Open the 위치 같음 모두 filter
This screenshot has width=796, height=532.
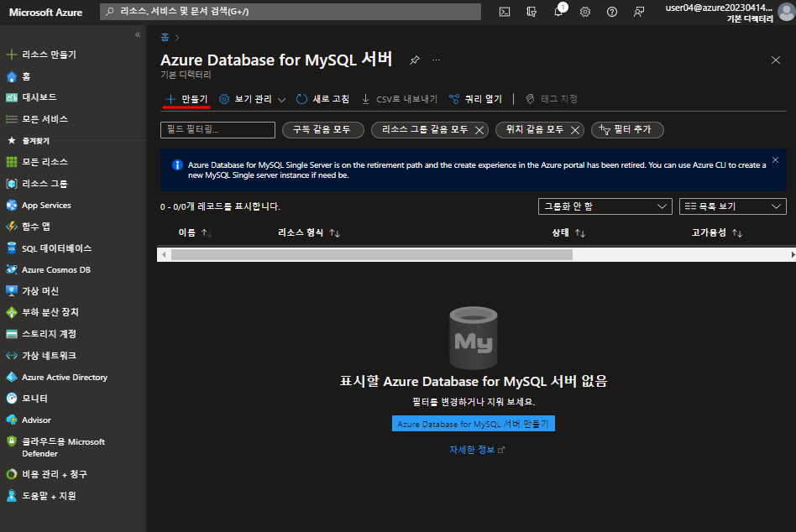coord(535,130)
